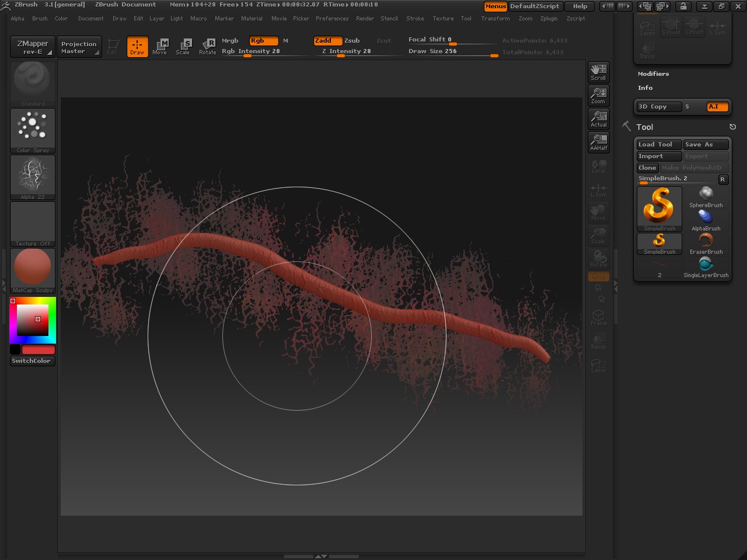Pick the EraserBrush tool
Viewport: 747px width, 560px height.
pyautogui.click(x=706, y=243)
